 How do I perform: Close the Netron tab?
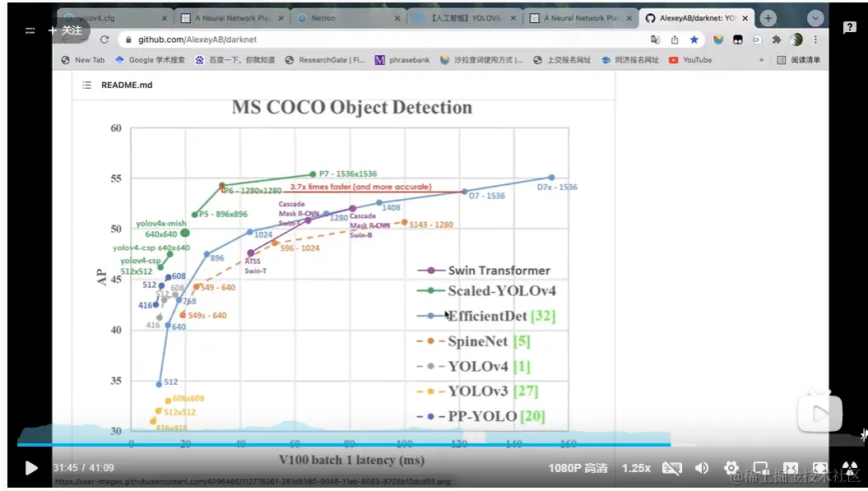397,18
